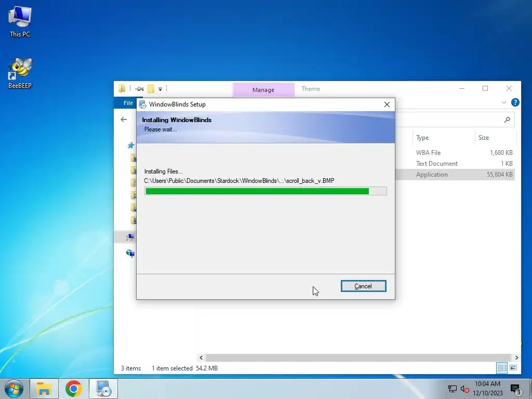Open the Quick access star in sidebar
The image size is (532, 399).
131,145
